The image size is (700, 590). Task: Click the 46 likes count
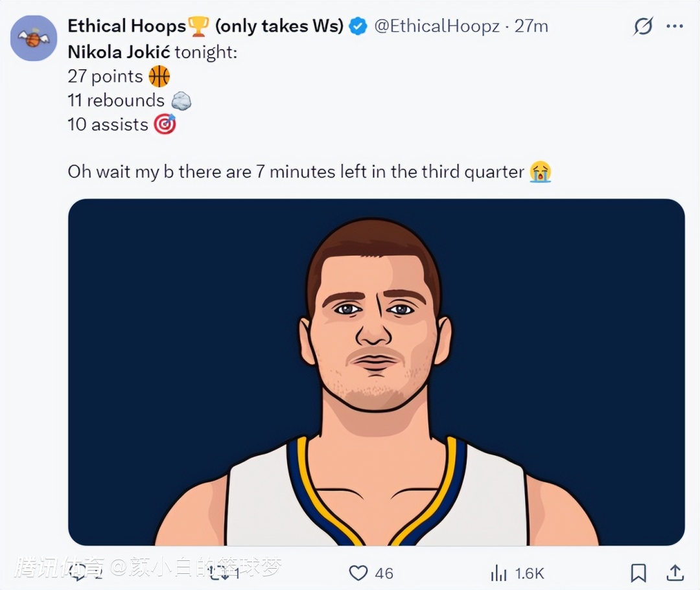(x=384, y=573)
